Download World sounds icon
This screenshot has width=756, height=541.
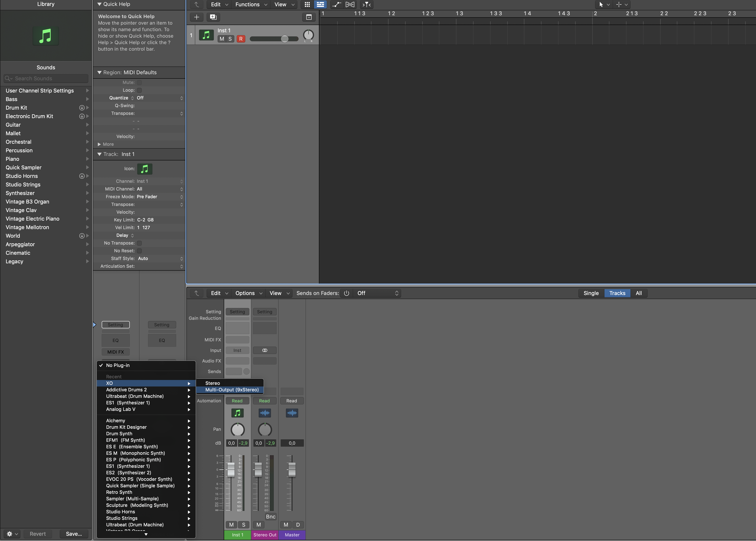coord(82,236)
